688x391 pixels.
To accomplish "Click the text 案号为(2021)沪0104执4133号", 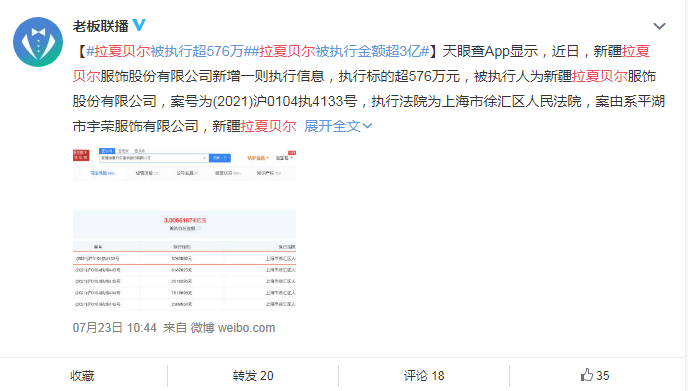I will [264, 101].
